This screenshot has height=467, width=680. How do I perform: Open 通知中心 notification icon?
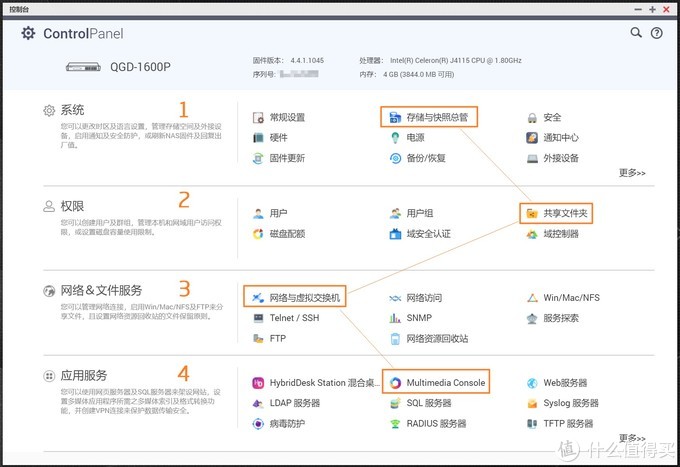click(532, 138)
